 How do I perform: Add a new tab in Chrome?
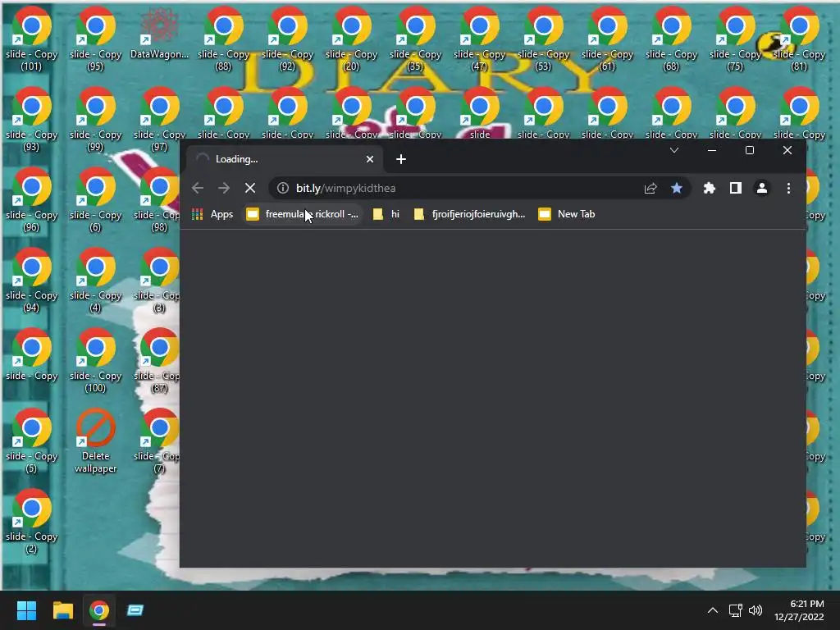pos(400,159)
